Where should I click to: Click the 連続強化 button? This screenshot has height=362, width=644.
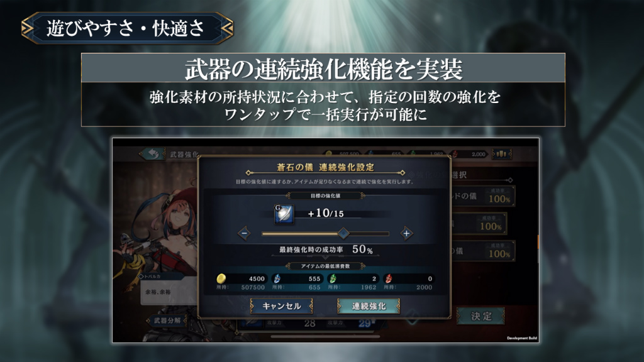point(369,306)
